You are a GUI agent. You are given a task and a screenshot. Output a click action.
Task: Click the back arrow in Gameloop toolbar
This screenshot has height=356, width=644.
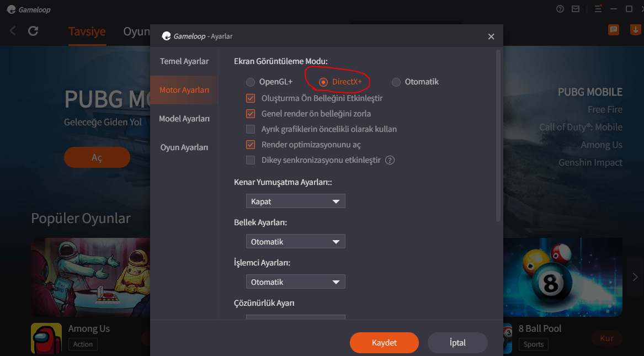[x=13, y=31]
